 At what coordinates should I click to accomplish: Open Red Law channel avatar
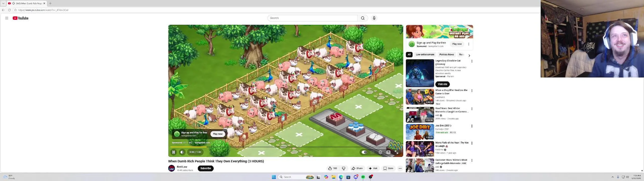click(172, 168)
